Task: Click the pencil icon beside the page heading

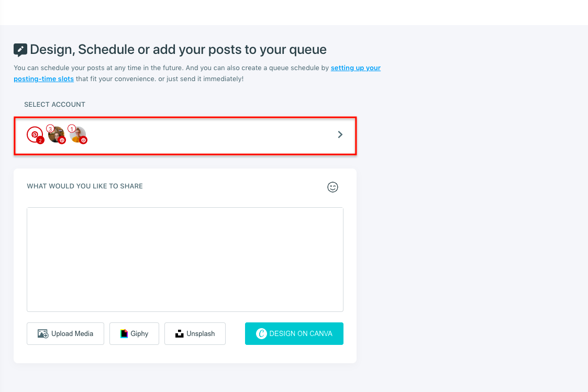Action: 19,49
